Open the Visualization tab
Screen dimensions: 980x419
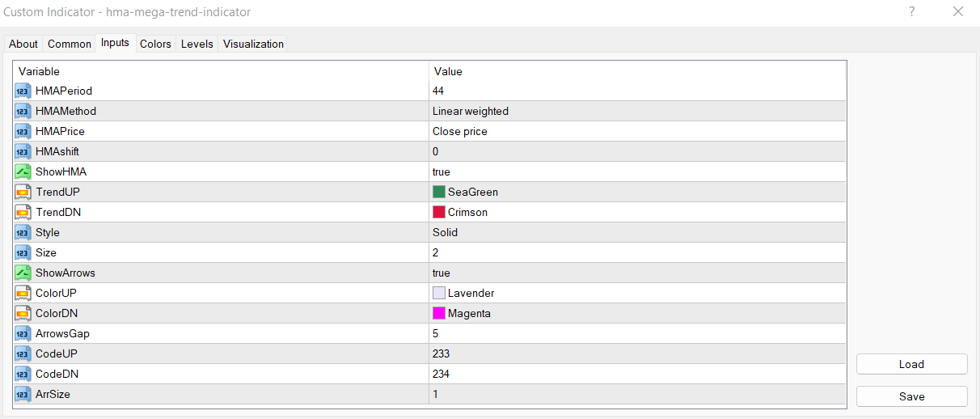click(x=253, y=44)
